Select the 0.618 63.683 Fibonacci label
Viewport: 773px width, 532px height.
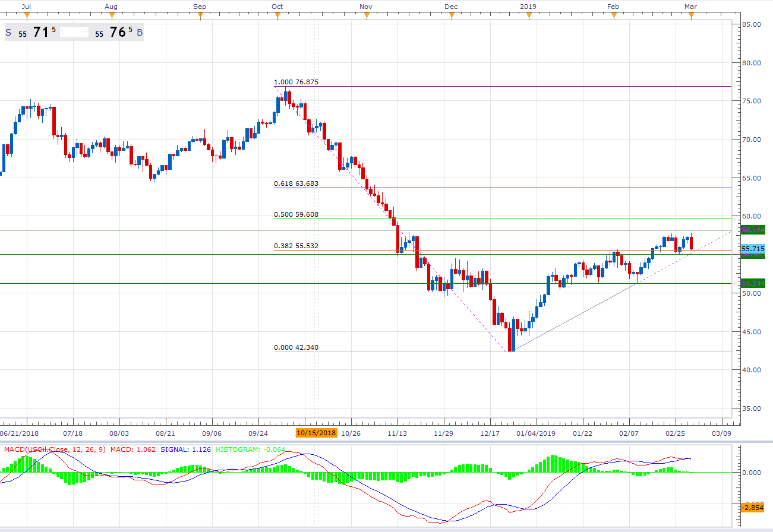[x=296, y=184]
